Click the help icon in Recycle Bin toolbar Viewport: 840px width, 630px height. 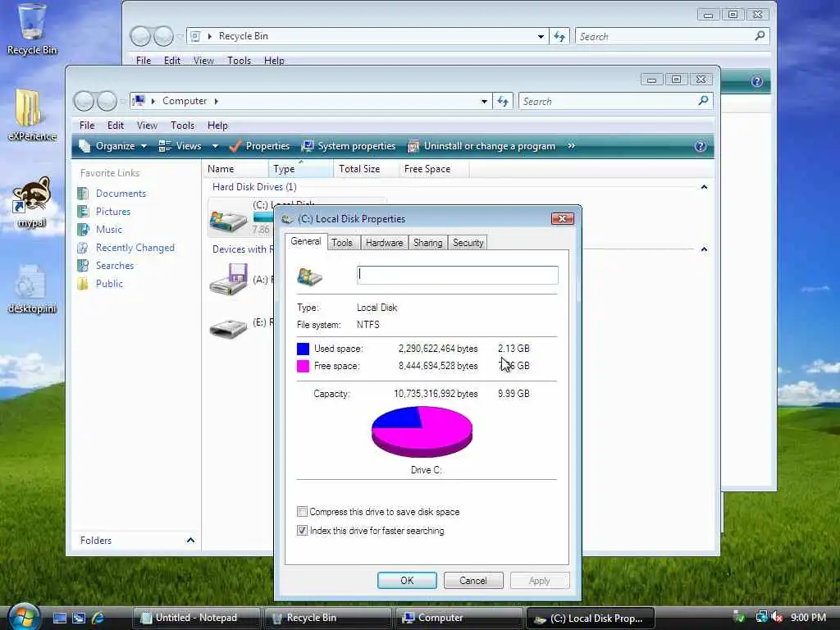tap(757, 81)
